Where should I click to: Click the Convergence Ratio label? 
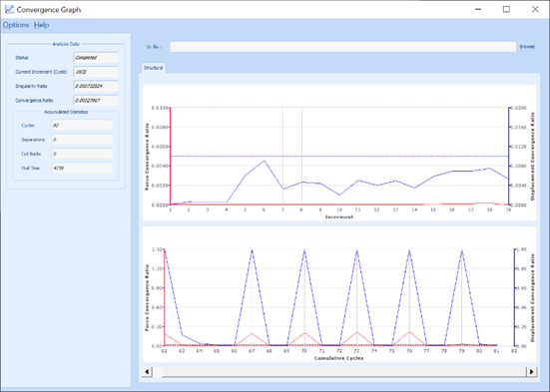point(34,101)
